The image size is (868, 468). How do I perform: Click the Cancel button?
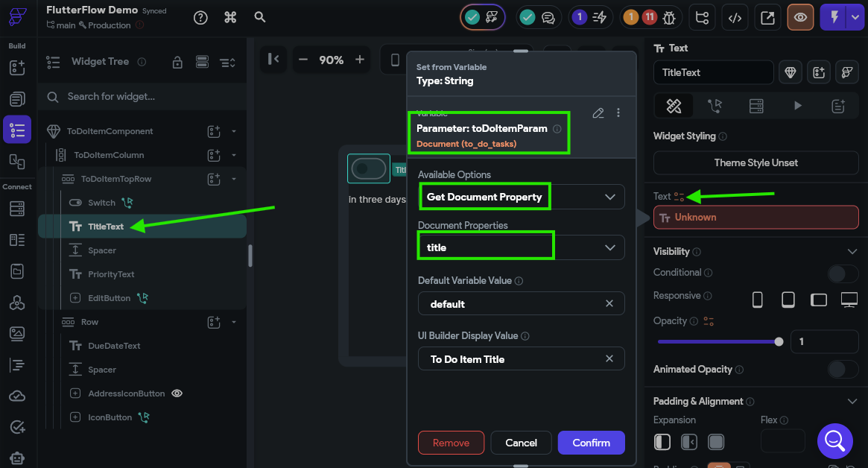[521, 443]
